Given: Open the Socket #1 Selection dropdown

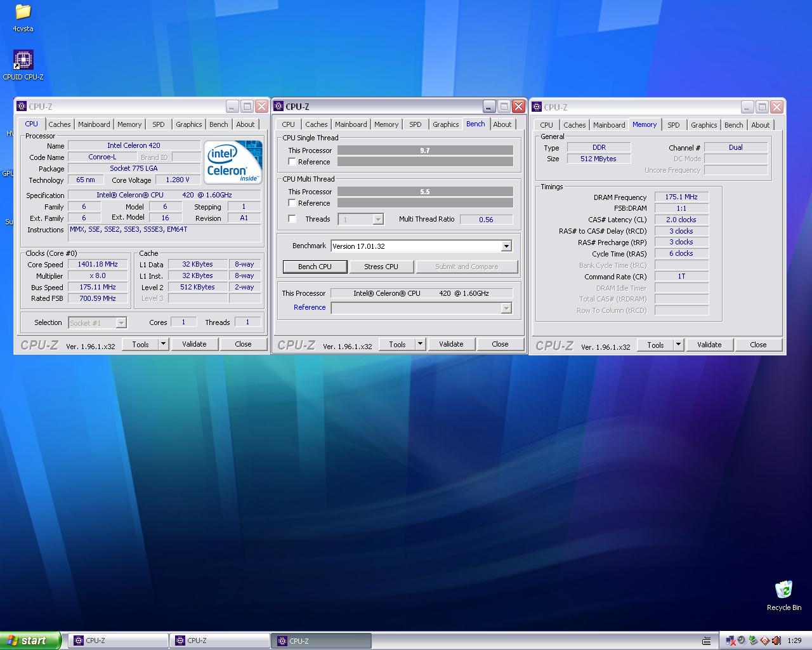Looking at the screenshot, I should click(x=121, y=323).
